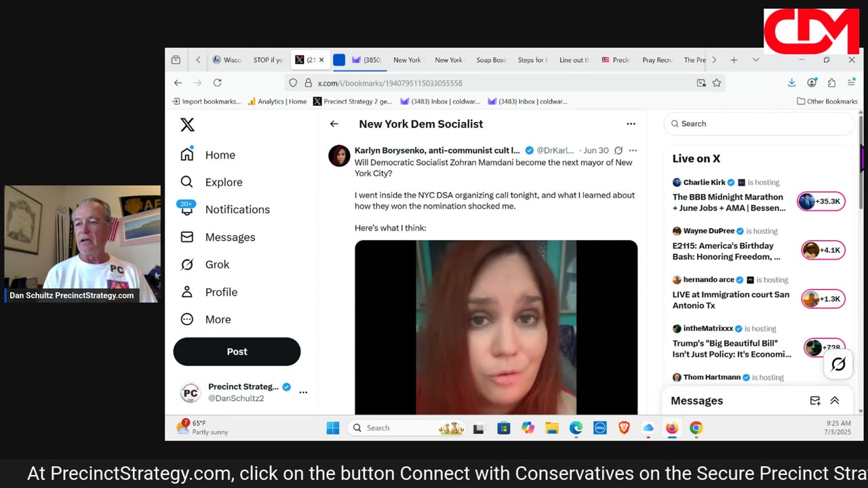Open the list all tabs dropdown
The image size is (868, 488).
(x=755, y=60)
